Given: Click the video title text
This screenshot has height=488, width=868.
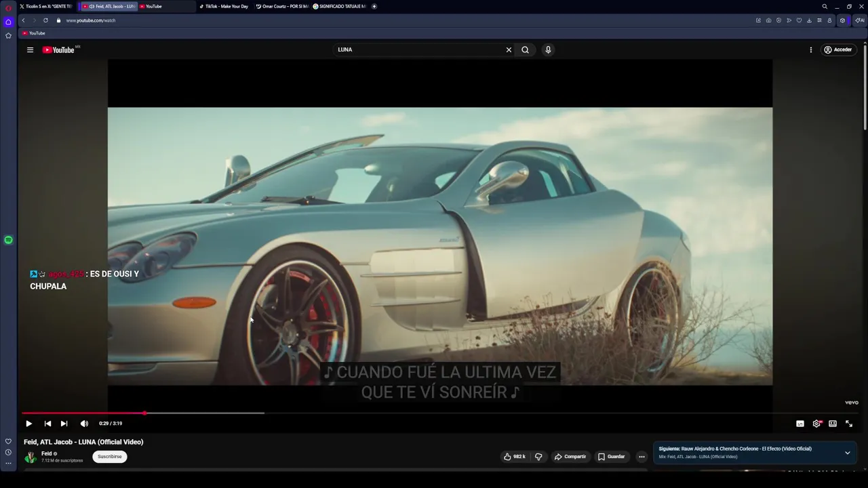Looking at the screenshot, I should (x=83, y=442).
